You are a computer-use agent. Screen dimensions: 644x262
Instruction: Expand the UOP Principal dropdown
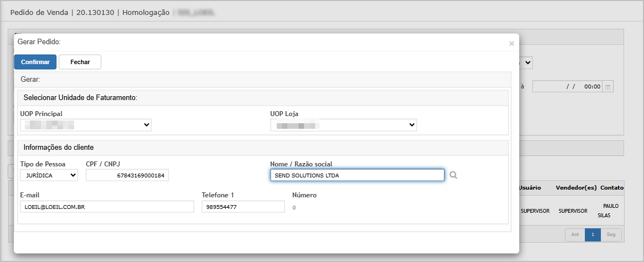[85, 125]
